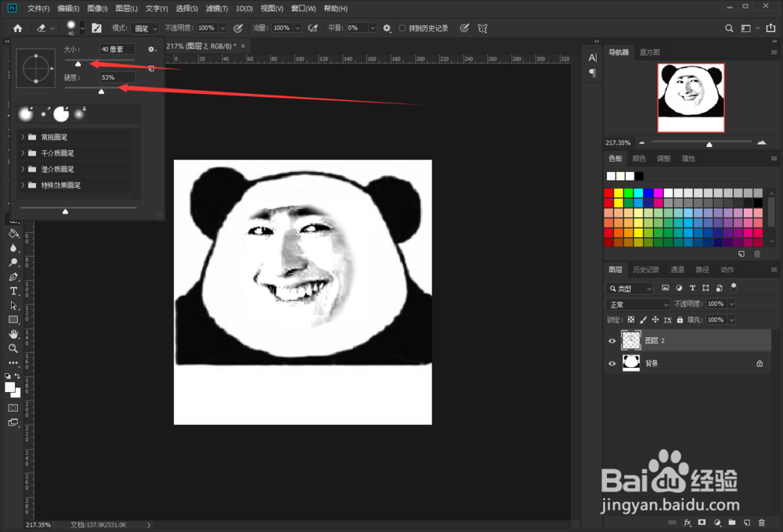Image resolution: width=783 pixels, height=532 pixels.
Task: Click the Home icon in options bar
Action: 17,28
